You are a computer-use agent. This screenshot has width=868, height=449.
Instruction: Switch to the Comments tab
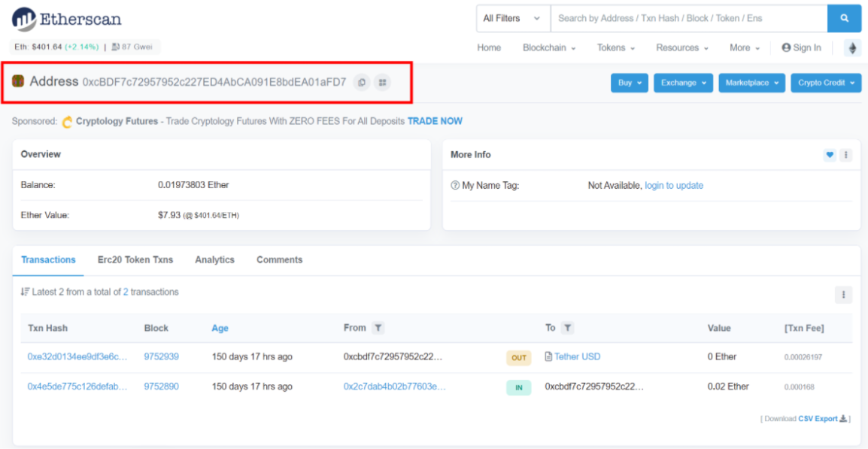(280, 259)
